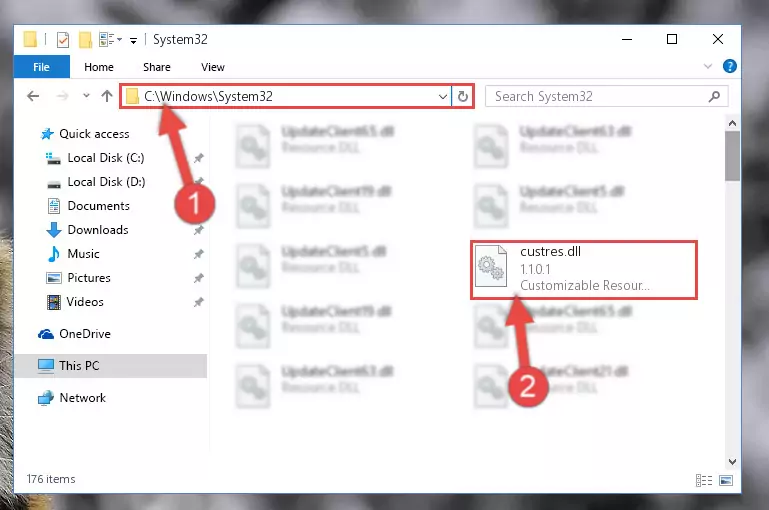Click the Back navigation arrow

[33, 96]
